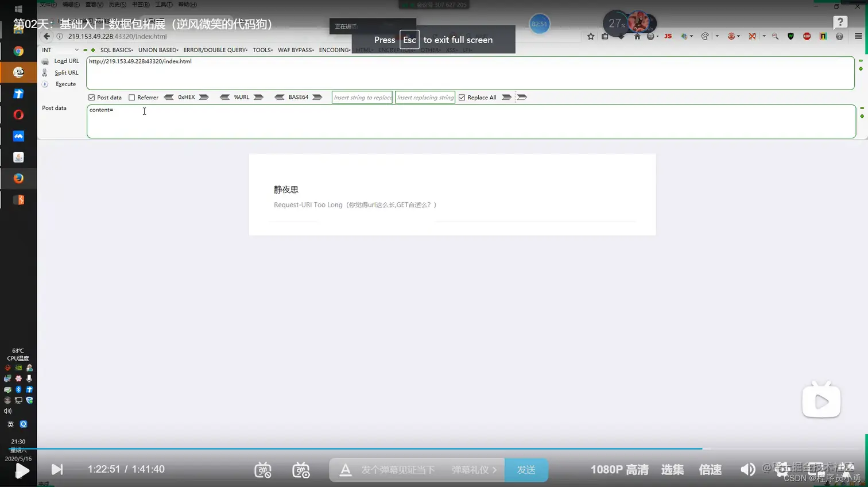
Task: Open the INT dropdown in HackBar
Action: [60, 50]
